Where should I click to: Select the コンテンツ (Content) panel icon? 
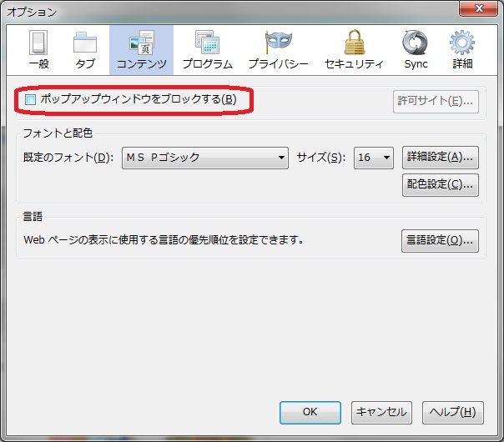click(141, 49)
